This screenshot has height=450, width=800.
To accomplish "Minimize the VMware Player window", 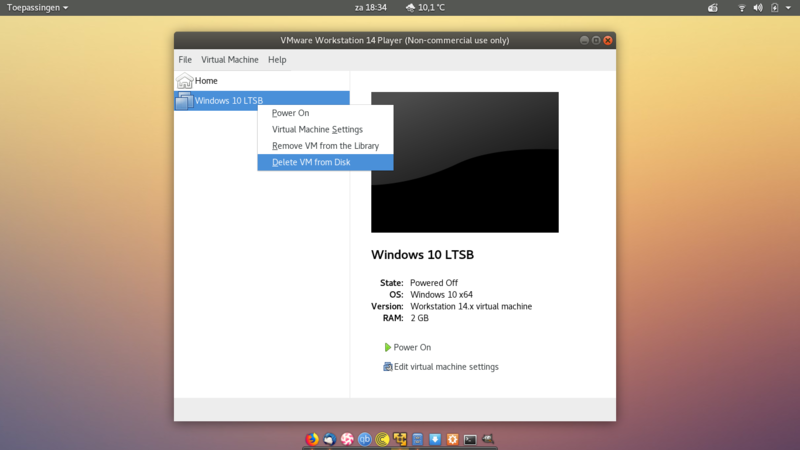I will click(584, 40).
